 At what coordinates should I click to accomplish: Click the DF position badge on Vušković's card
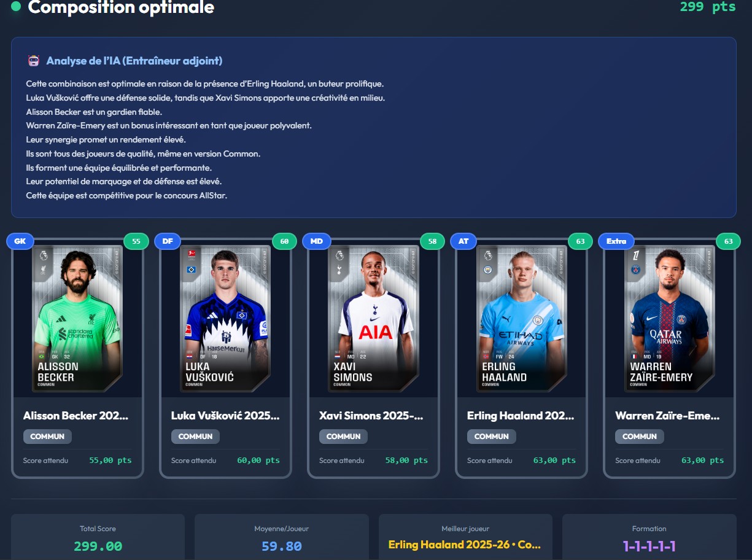point(168,241)
